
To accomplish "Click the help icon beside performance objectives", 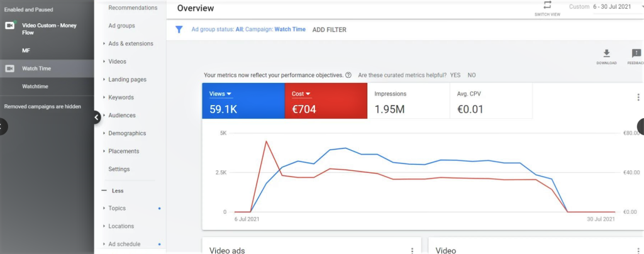I will (x=348, y=75).
